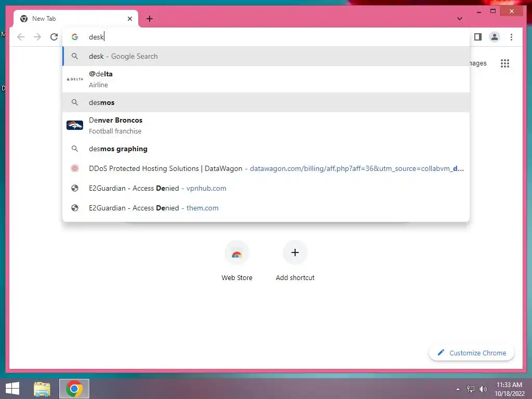Open the Chrome profile avatar
The height and width of the screenshot is (399, 532).
coord(495,37)
